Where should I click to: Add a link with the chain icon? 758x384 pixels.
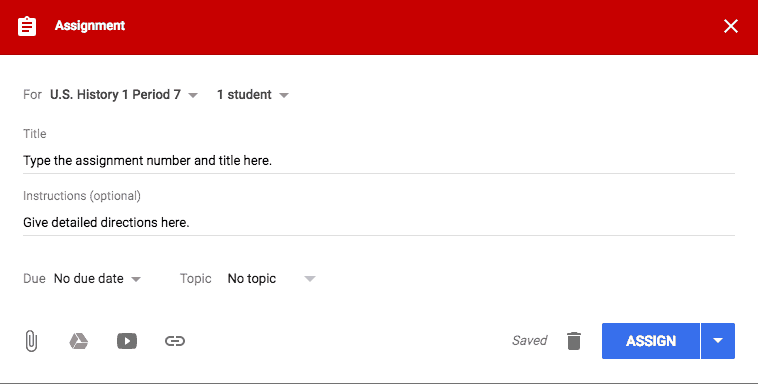175,341
